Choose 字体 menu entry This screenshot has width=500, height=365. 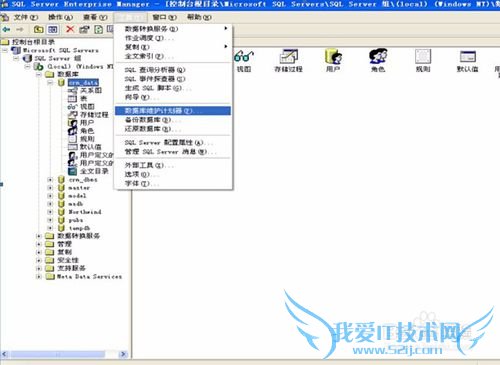click(x=173, y=183)
